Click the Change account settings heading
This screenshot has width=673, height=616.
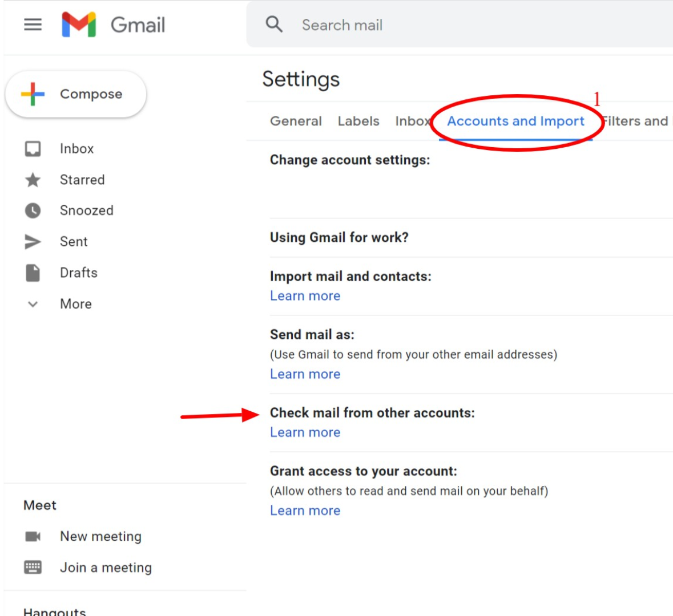350,160
